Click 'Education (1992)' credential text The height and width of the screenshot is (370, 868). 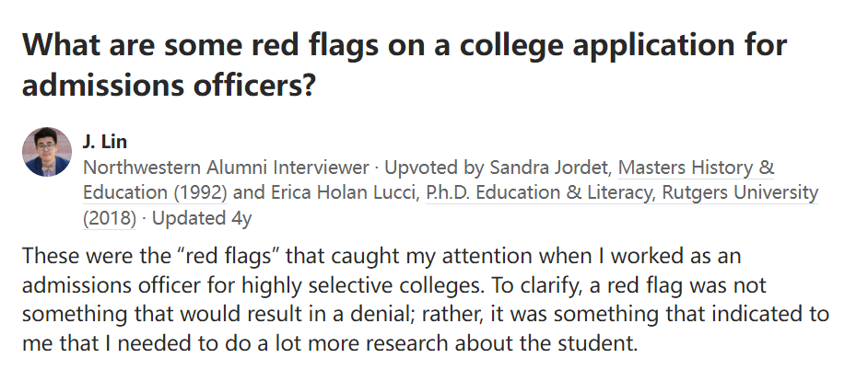(155, 193)
